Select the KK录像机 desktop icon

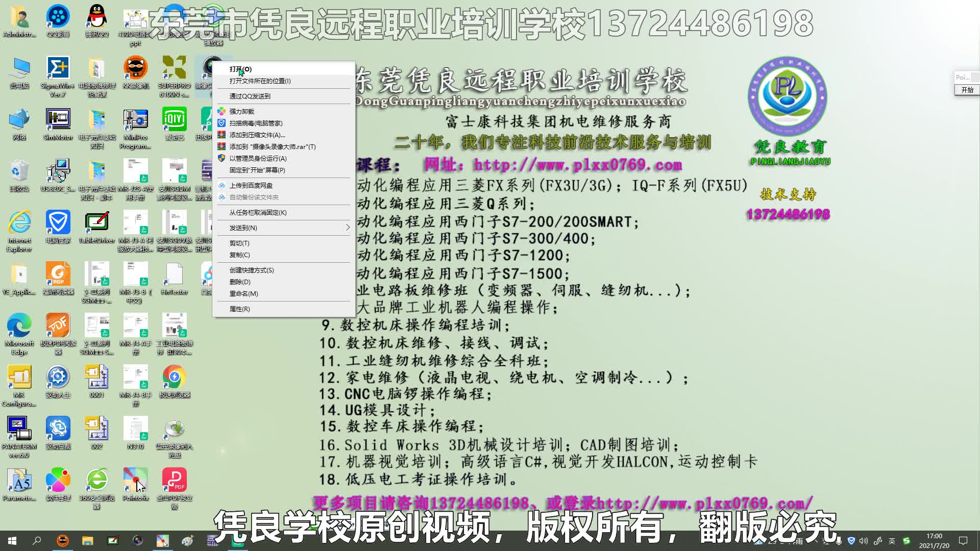click(135, 72)
